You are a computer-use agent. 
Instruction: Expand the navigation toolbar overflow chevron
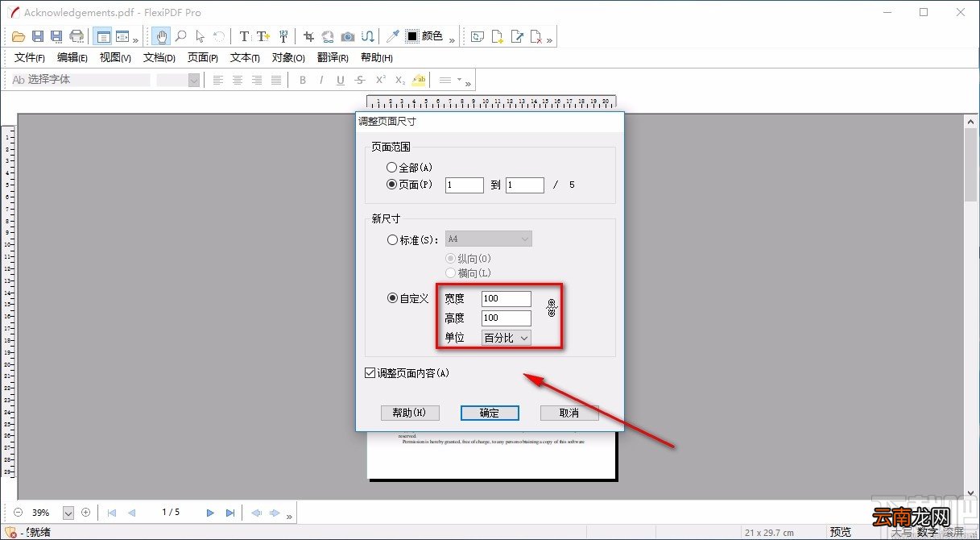(x=289, y=516)
